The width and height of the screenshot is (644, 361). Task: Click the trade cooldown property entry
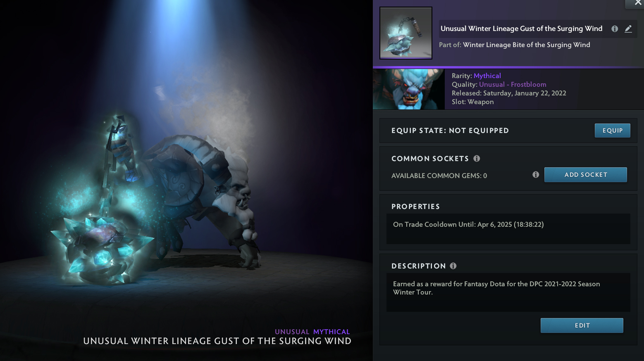click(x=468, y=224)
